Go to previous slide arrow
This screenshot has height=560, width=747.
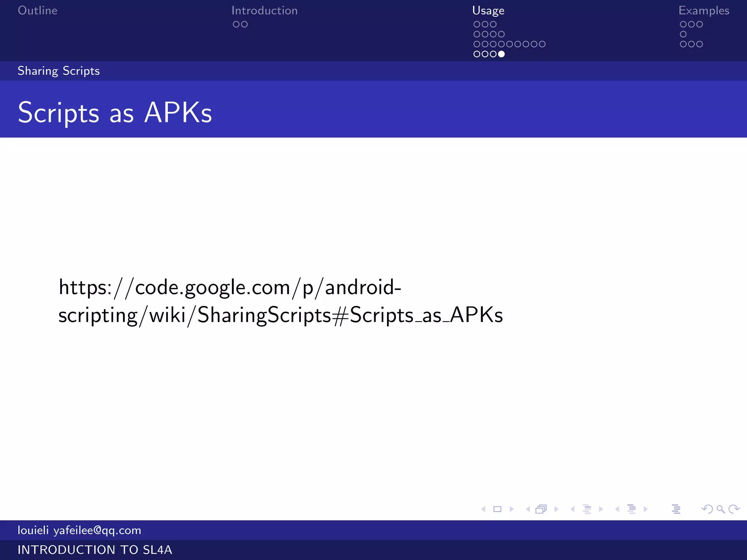(484, 509)
